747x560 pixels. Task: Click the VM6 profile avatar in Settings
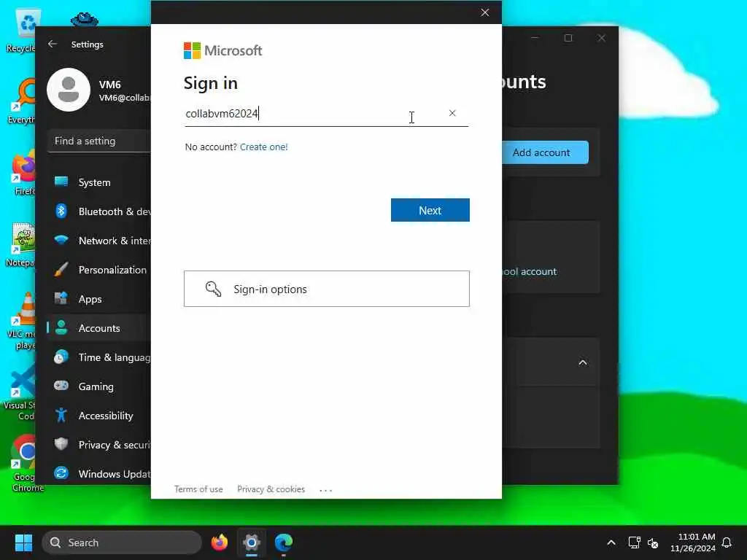pos(68,90)
